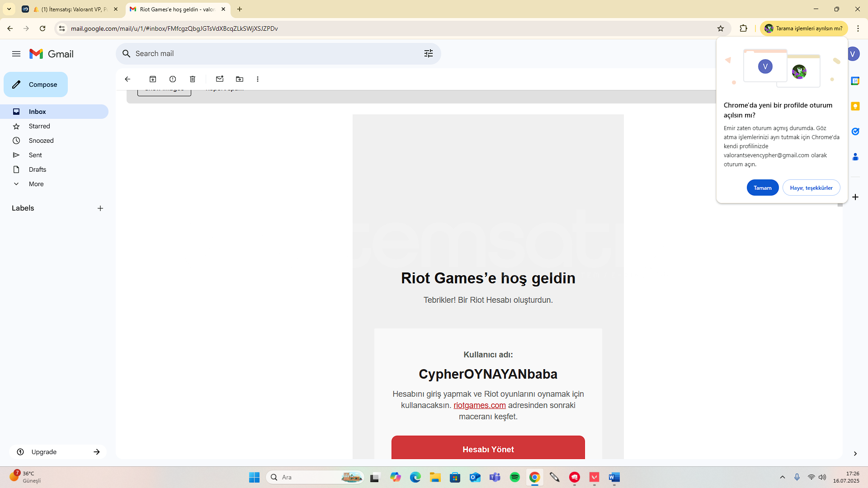Click the address bar URL
Viewport: 868px width, 488px height.
[175, 28]
